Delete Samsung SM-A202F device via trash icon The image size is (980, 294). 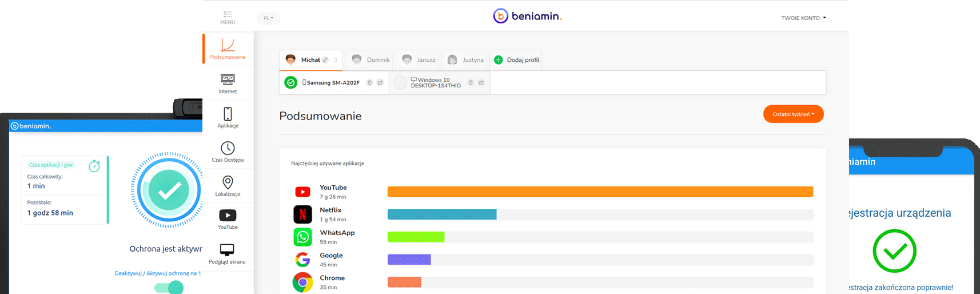click(369, 82)
